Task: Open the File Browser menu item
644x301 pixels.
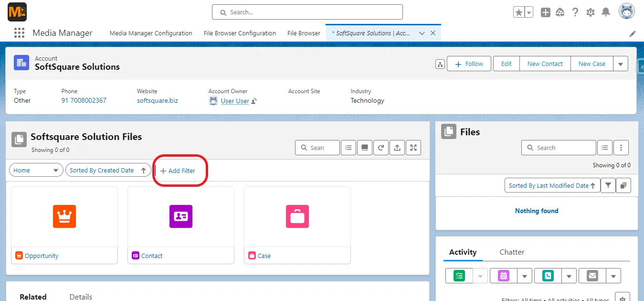Action: pyautogui.click(x=303, y=33)
